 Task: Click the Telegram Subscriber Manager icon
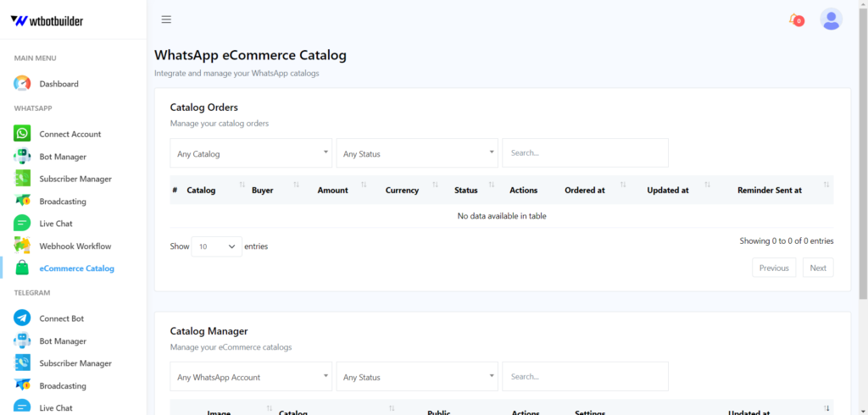coord(22,362)
